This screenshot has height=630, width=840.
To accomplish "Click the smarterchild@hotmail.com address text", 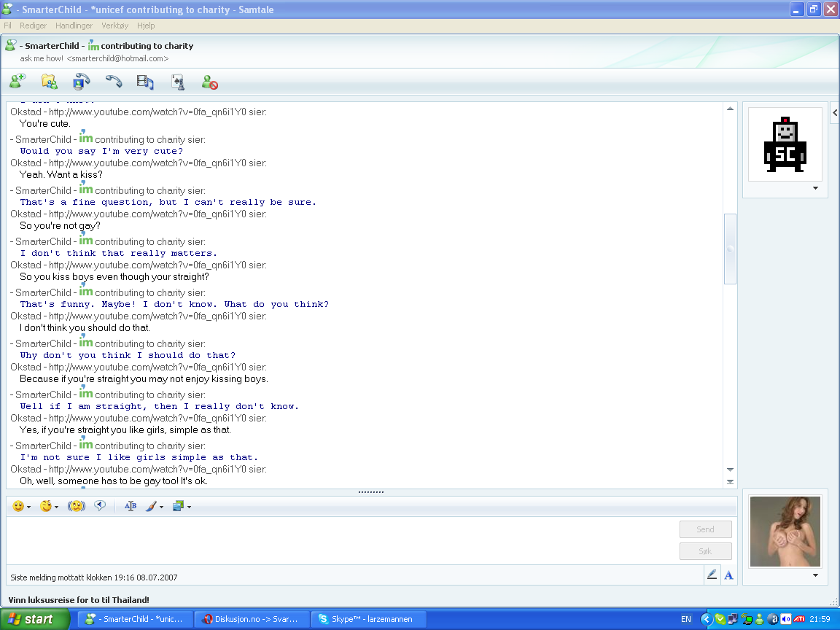I will click(117, 58).
